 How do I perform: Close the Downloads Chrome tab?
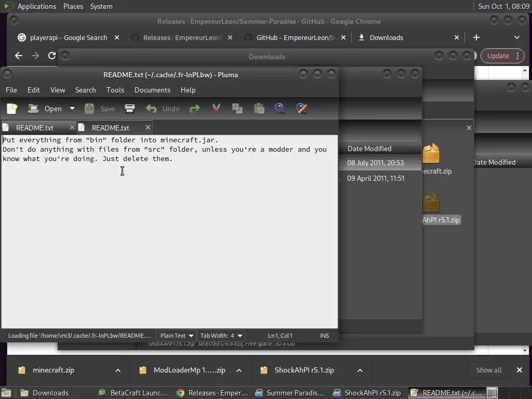pos(457,37)
